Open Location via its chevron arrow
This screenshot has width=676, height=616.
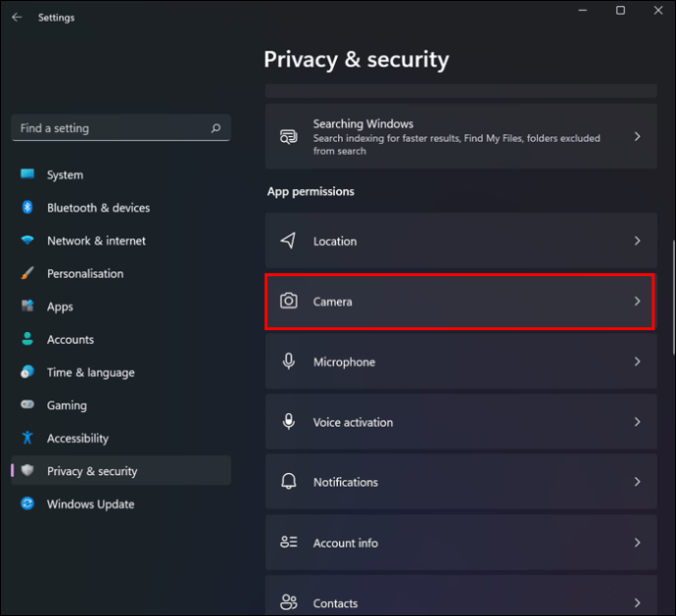[x=637, y=241]
